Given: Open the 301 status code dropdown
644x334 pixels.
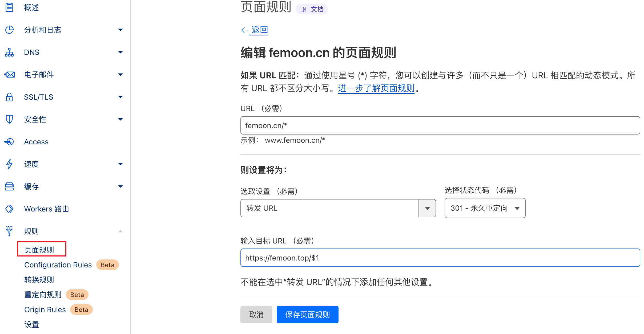Looking at the screenshot, I should click(x=485, y=208).
